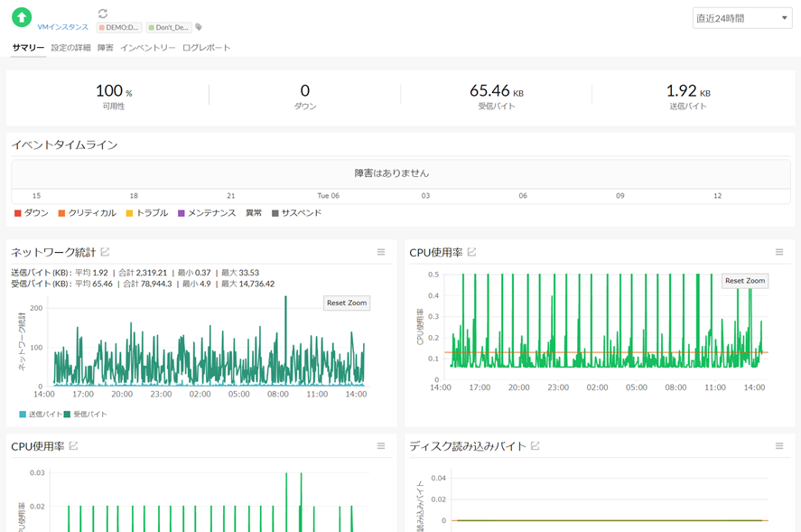This screenshot has height=532, width=801.
Task: Expand the 直近24時間 time range dropdown
Action: click(x=741, y=18)
